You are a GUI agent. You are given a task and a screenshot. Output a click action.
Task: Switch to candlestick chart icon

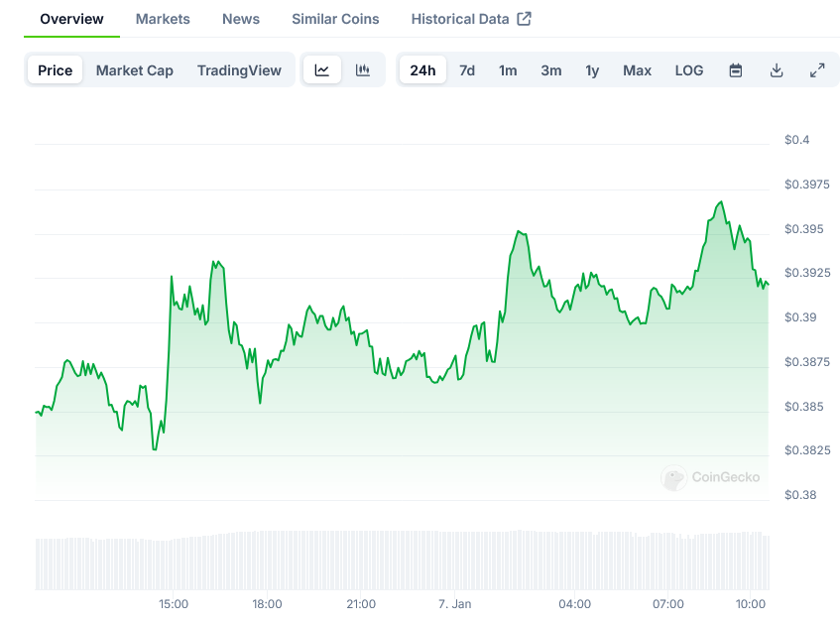coord(363,70)
